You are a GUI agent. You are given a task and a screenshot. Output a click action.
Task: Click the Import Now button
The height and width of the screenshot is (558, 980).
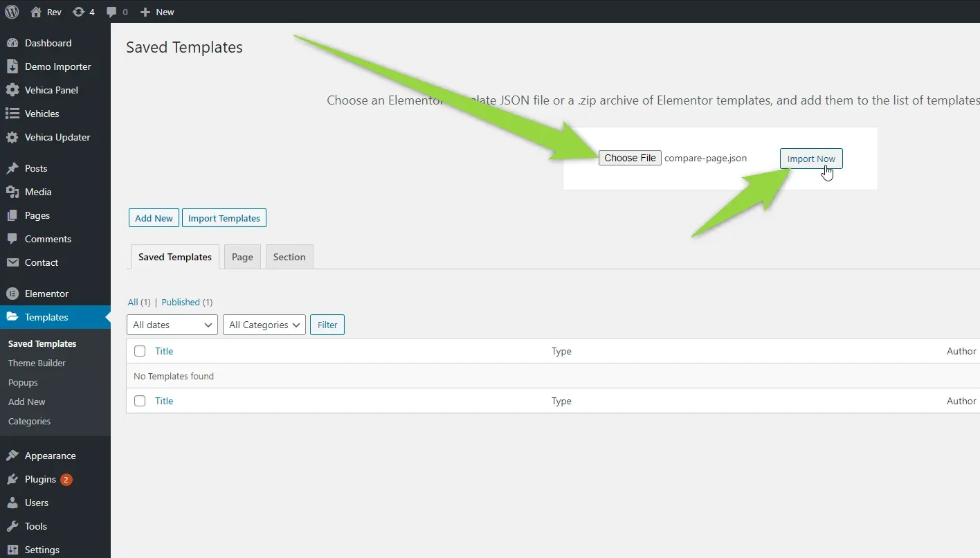[x=811, y=159]
